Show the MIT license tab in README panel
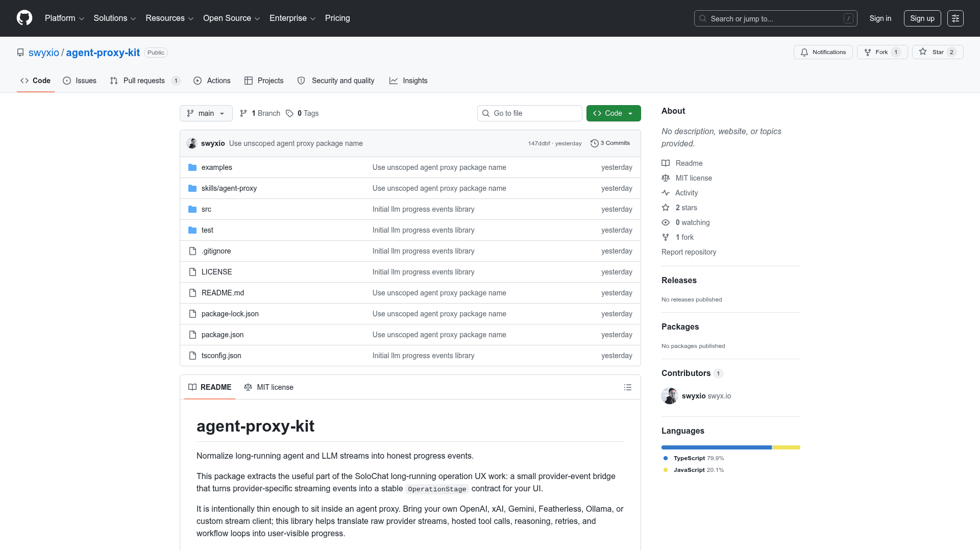The height and width of the screenshot is (551, 980). 269,387
